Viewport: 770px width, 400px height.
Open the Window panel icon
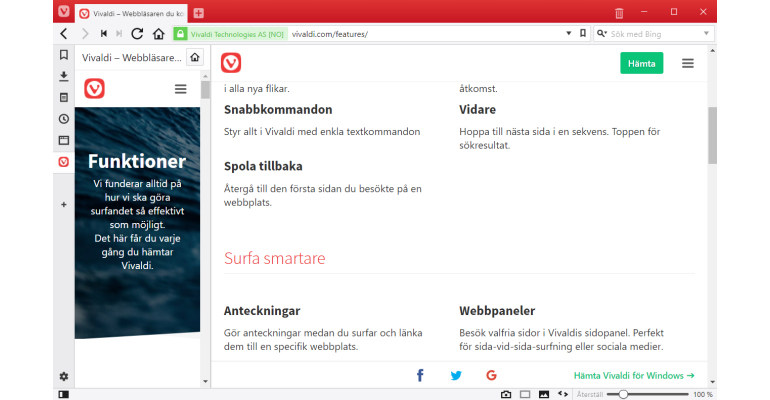(64, 140)
